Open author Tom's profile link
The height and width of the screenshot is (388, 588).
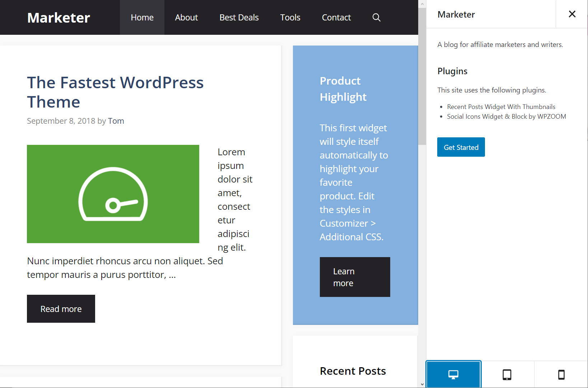116,121
